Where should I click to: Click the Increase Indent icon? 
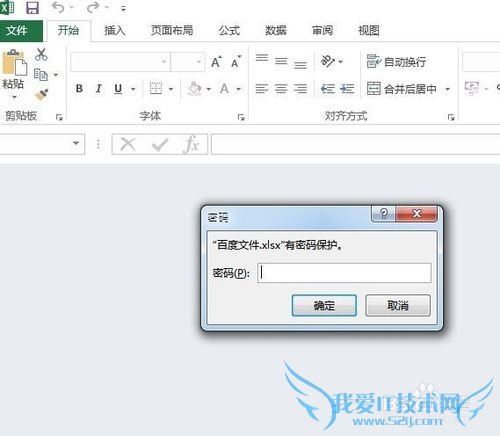tap(347, 89)
